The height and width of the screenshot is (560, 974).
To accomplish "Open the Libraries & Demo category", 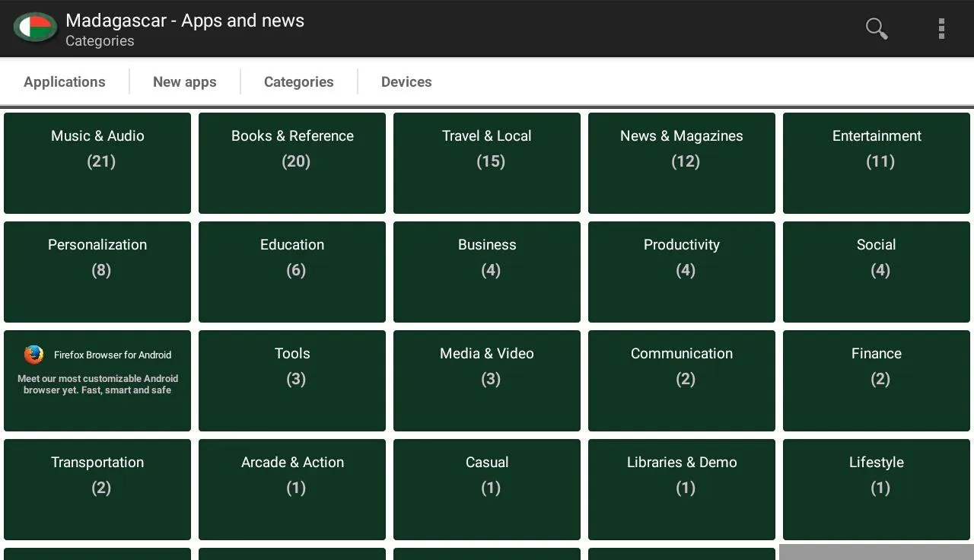I will click(x=682, y=489).
